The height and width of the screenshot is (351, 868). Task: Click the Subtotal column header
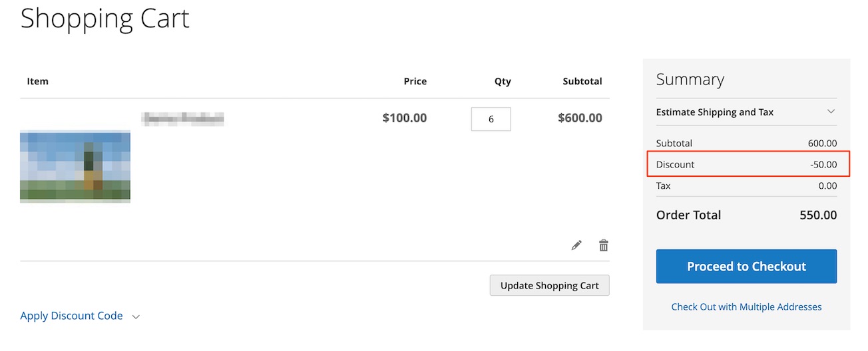(582, 81)
